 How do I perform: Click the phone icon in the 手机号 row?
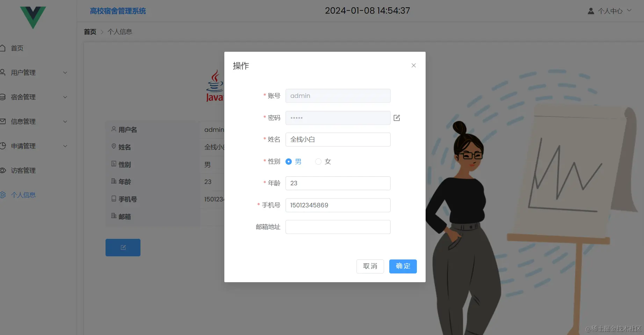114,199
